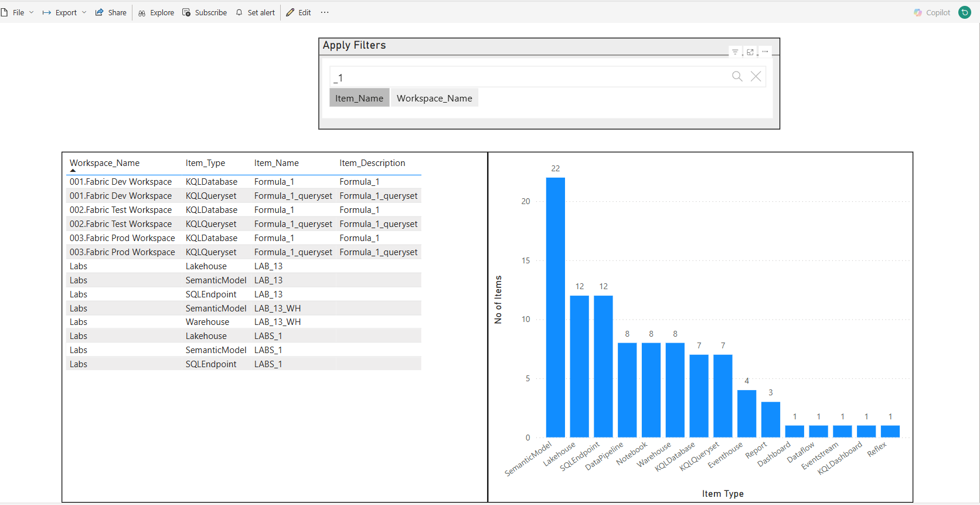The image size is (980, 505).
Task: Click Warehouse cell for LAB_13_WH
Action: point(207,322)
